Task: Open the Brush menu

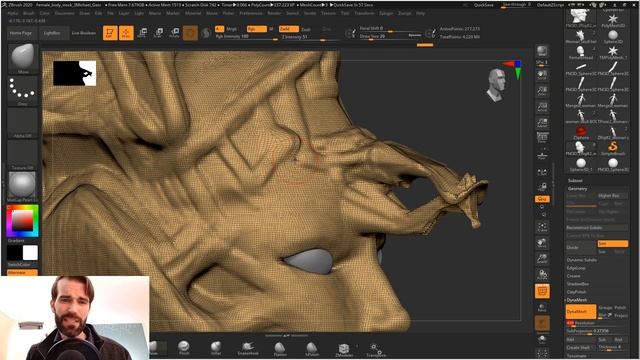Action: (29, 13)
